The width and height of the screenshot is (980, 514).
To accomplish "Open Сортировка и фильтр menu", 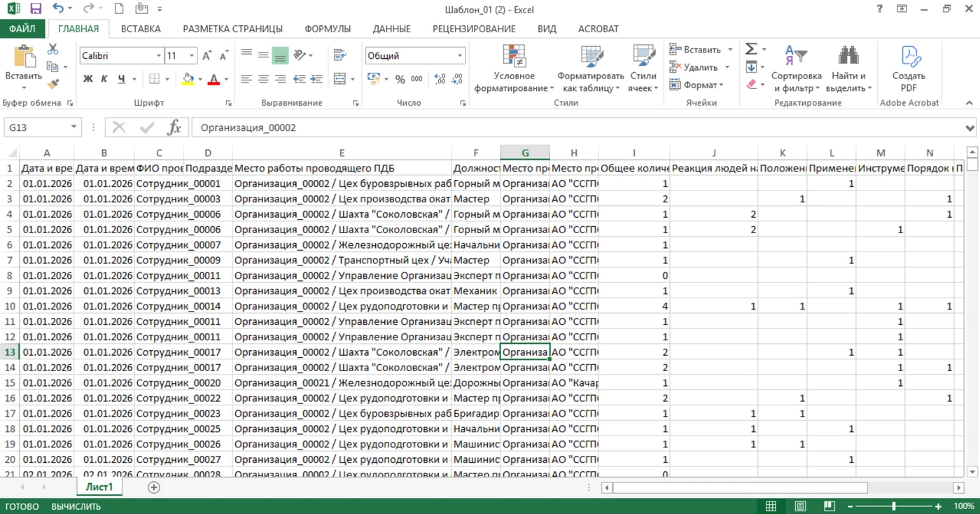I will (x=797, y=69).
